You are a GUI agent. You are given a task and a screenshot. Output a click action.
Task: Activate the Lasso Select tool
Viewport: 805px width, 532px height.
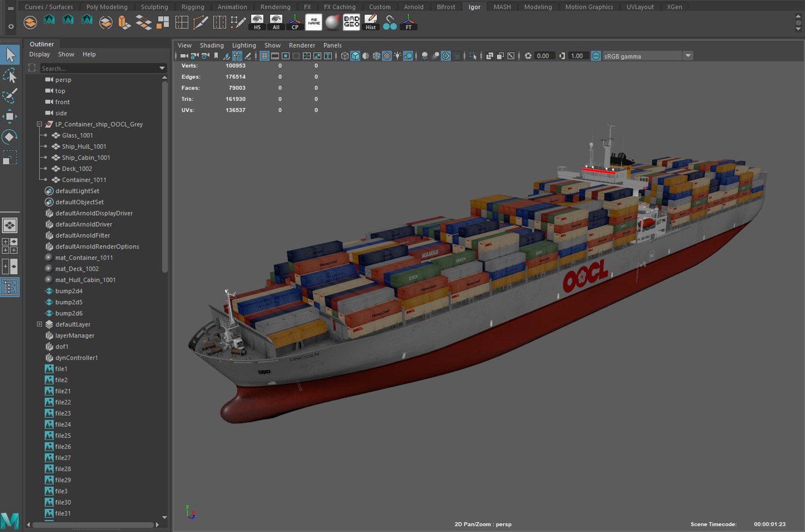click(x=10, y=76)
